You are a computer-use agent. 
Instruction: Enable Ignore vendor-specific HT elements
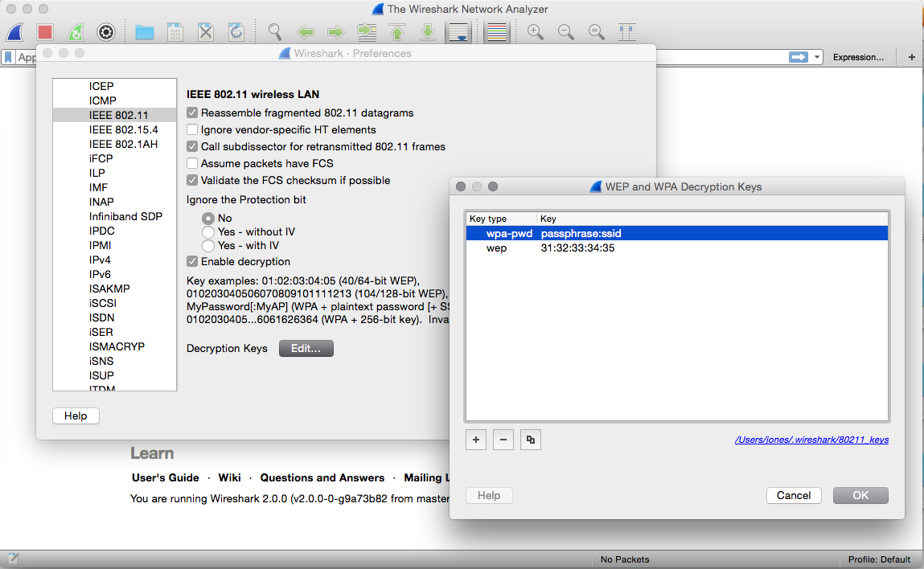pyautogui.click(x=192, y=129)
